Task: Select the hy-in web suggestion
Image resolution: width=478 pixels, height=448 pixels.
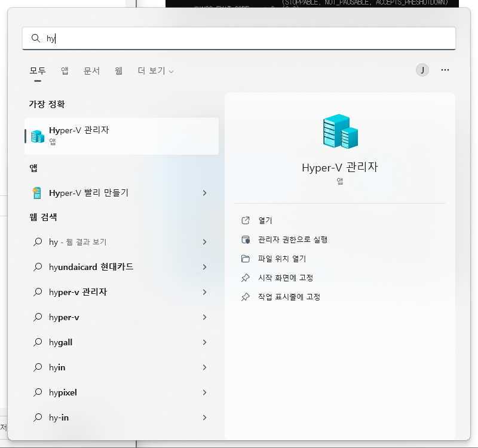Action: [x=122, y=418]
